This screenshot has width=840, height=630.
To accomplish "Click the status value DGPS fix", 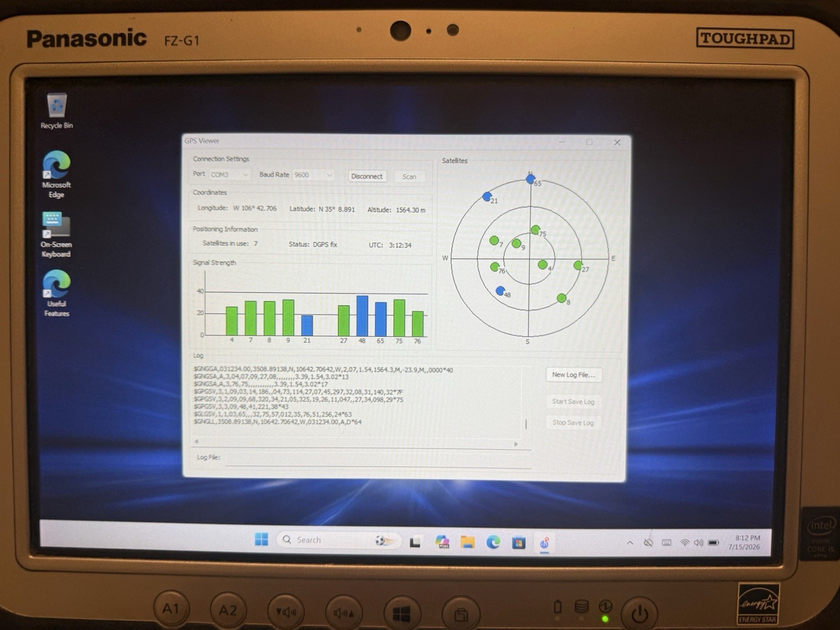I will [325, 245].
